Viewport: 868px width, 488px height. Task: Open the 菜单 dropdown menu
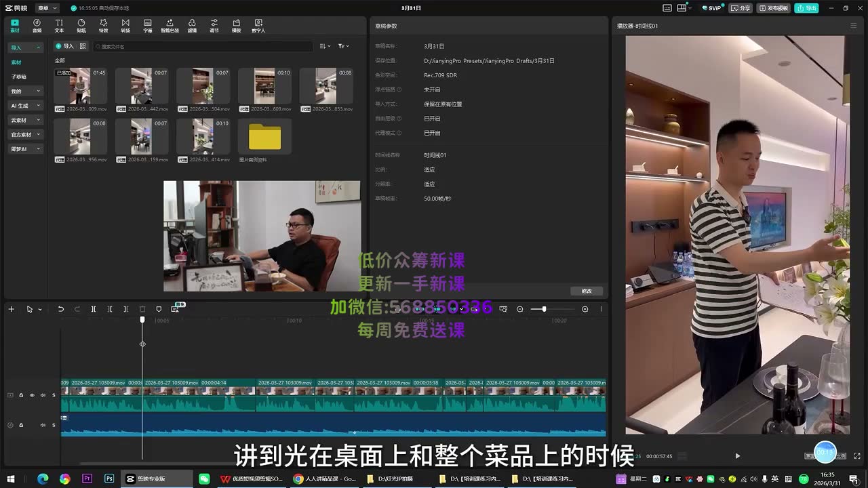click(x=47, y=8)
